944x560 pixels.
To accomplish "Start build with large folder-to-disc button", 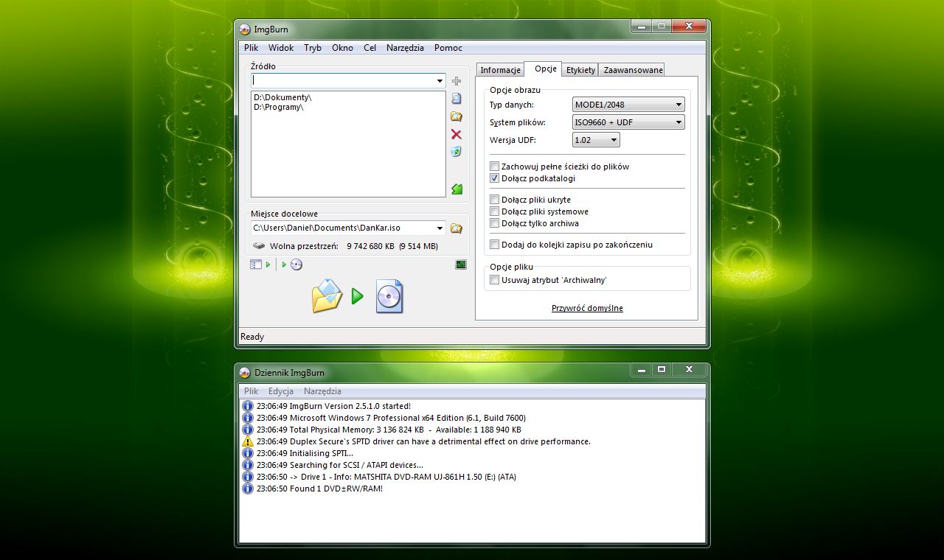I will tap(358, 296).
